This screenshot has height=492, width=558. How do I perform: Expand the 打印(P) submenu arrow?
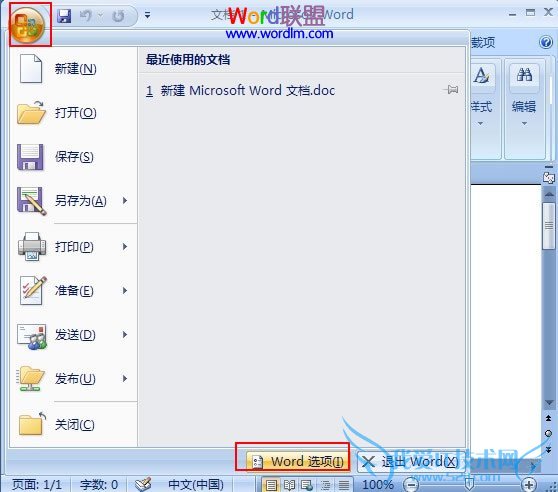(125, 247)
